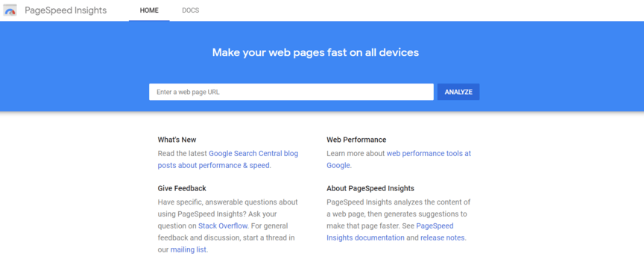The height and width of the screenshot is (280, 644).
Task: Click the 'Web Performance' heading
Action: (356, 140)
